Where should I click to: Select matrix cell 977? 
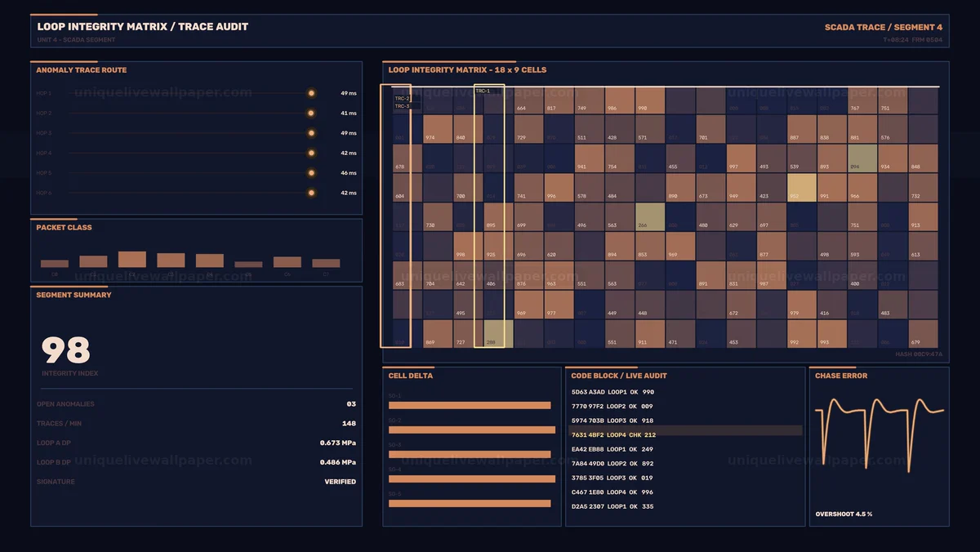(x=559, y=305)
